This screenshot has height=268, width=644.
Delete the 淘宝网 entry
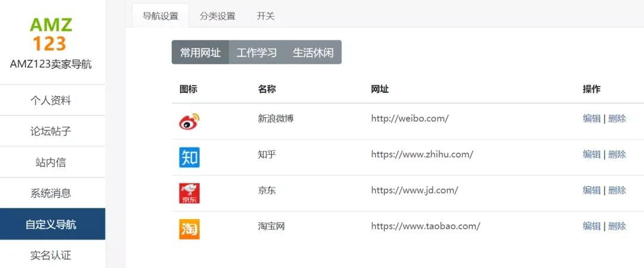point(617,226)
